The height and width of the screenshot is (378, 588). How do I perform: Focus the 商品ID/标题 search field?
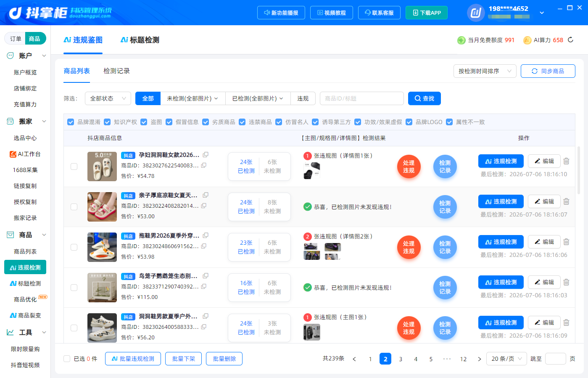click(361, 98)
